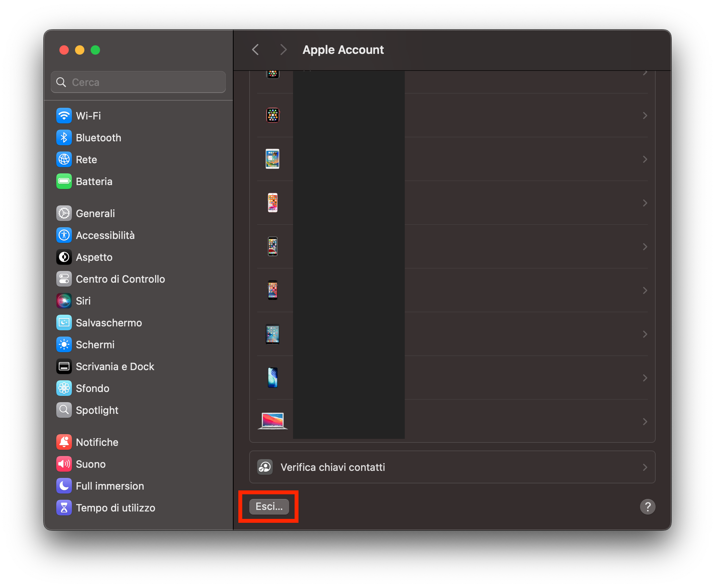The height and width of the screenshot is (588, 715).
Task: Select Suono speaker icon
Action: (x=64, y=464)
